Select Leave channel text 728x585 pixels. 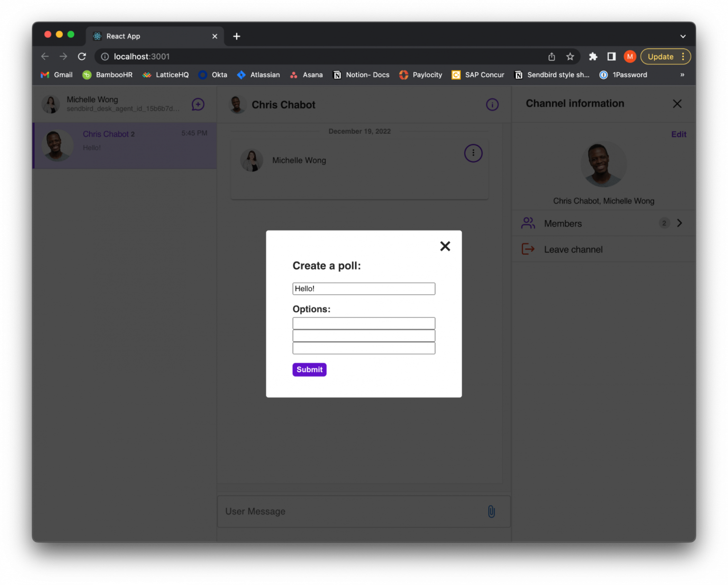tap(573, 249)
